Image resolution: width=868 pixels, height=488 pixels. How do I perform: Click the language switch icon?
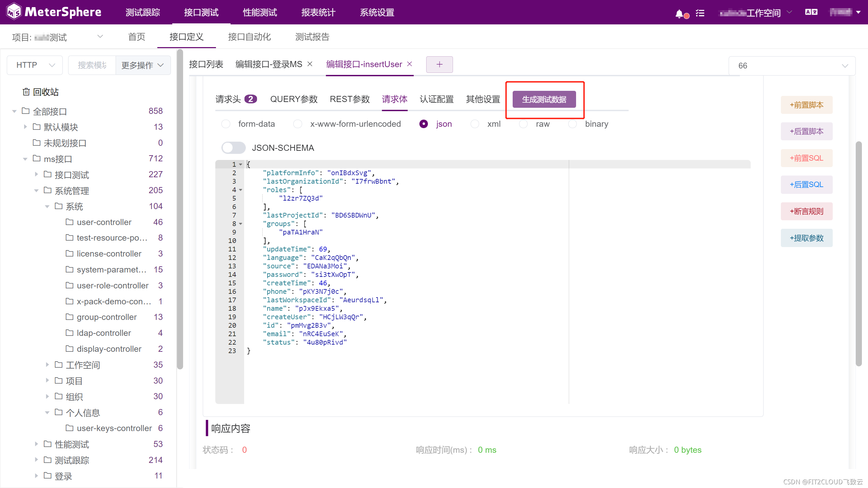[x=811, y=12]
